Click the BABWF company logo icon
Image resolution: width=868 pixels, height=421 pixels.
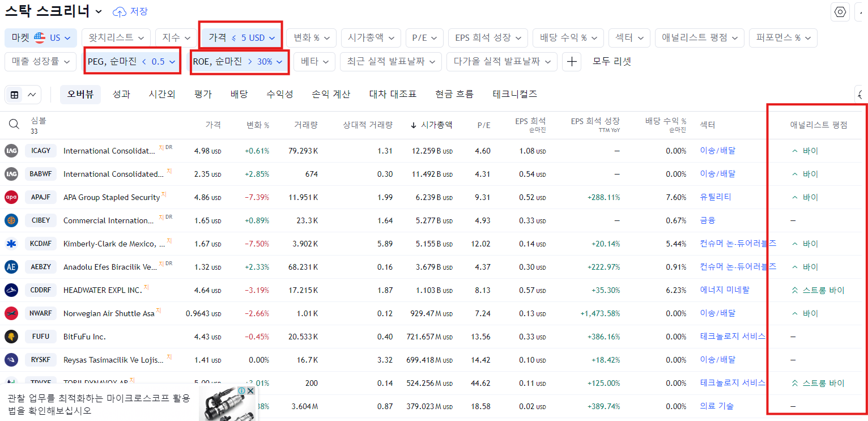(11, 174)
